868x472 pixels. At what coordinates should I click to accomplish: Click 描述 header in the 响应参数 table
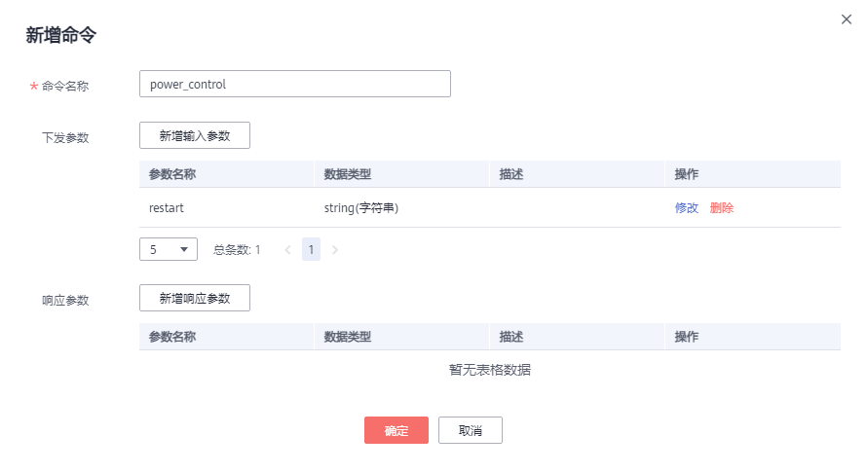point(511,337)
